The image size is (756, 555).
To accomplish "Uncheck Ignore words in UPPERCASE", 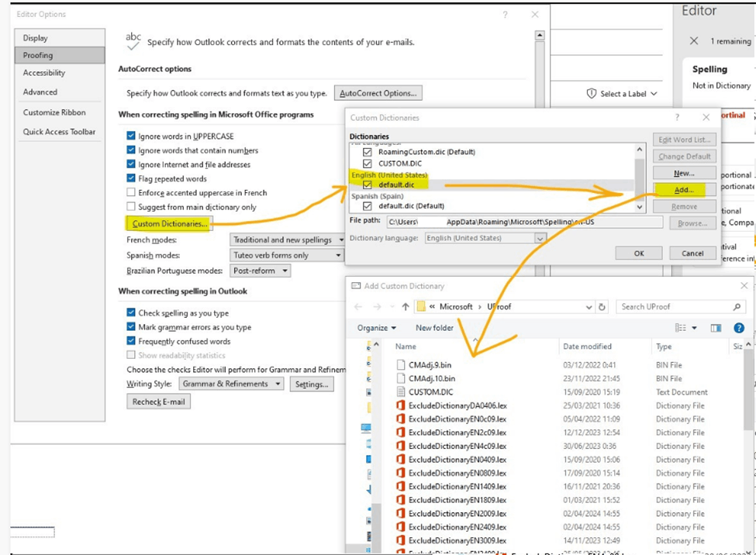I will (131, 136).
